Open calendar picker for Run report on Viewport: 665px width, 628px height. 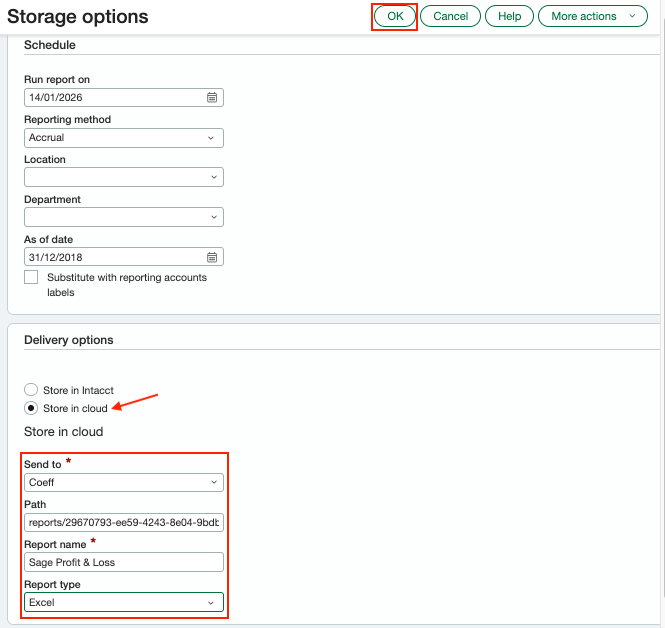pos(212,98)
